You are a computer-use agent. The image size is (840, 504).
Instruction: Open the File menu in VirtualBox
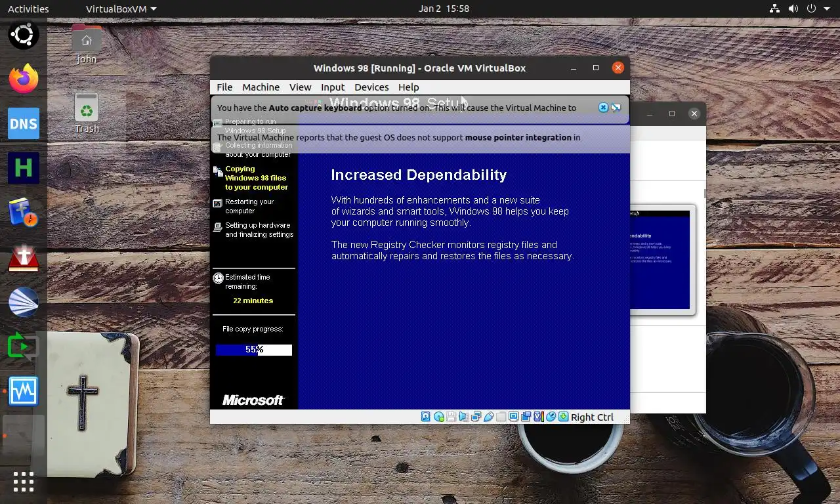[x=224, y=87]
